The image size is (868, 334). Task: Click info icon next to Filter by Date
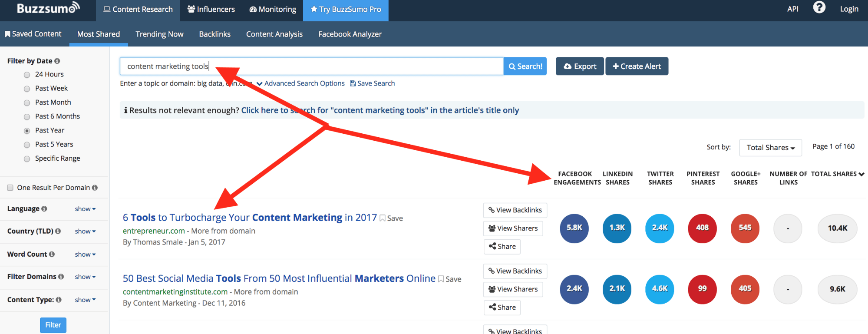click(57, 61)
